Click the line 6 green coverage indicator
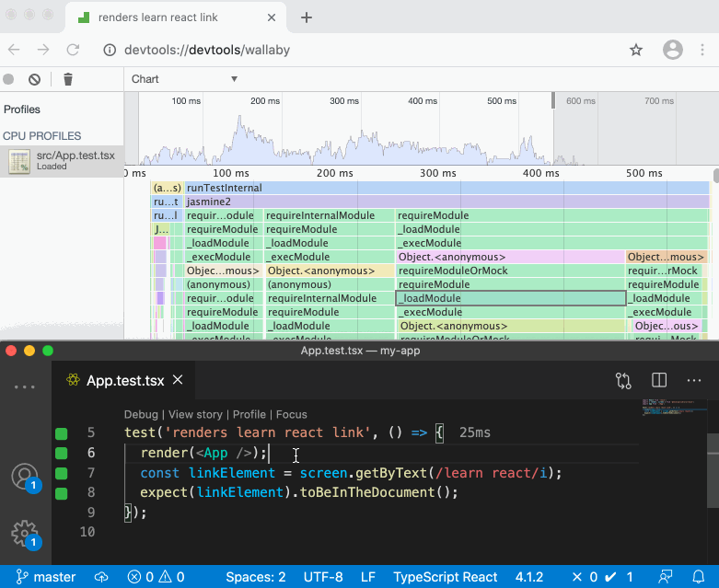Viewport: 719px width, 588px height. tap(61, 454)
